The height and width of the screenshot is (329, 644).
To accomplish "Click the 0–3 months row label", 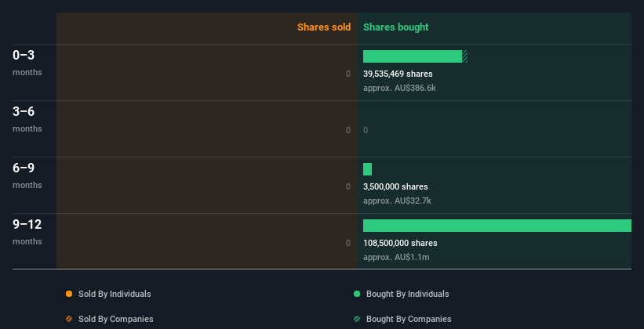I will click(x=27, y=63).
